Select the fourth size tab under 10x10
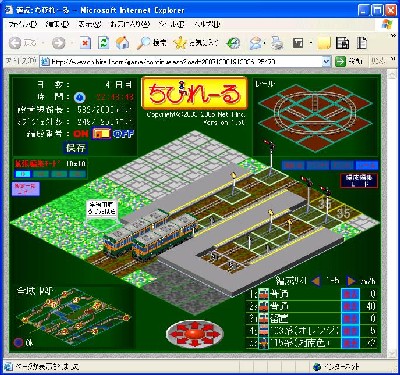 coord(77,174)
